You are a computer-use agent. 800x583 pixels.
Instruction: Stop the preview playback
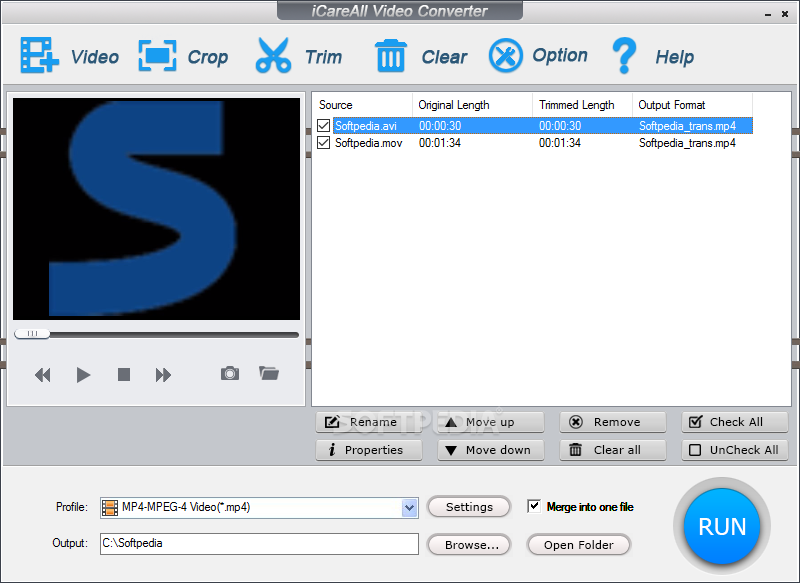coord(123,375)
